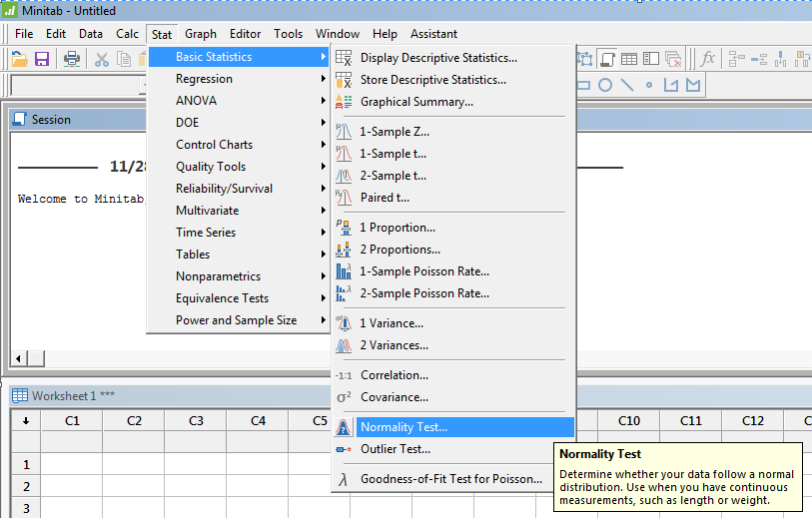Image resolution: width=812 pixels, height=518 pixels.
Task: Open the Graph menu
Action: [201, 34]
